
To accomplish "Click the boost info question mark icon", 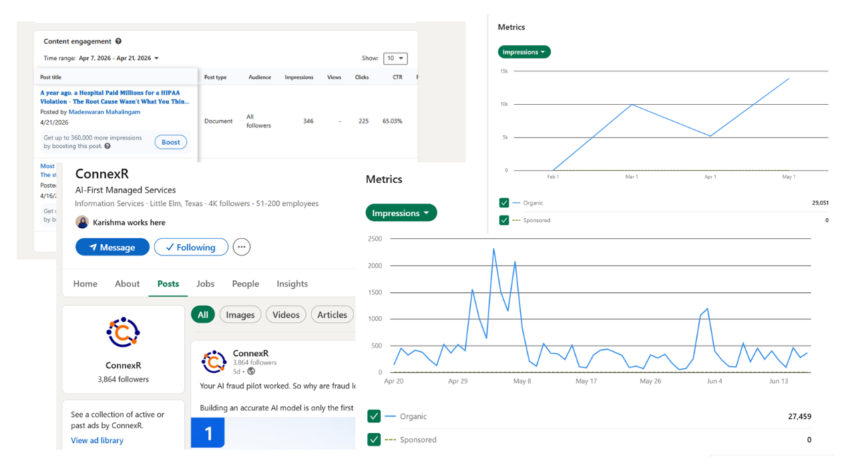I will 107,146.
